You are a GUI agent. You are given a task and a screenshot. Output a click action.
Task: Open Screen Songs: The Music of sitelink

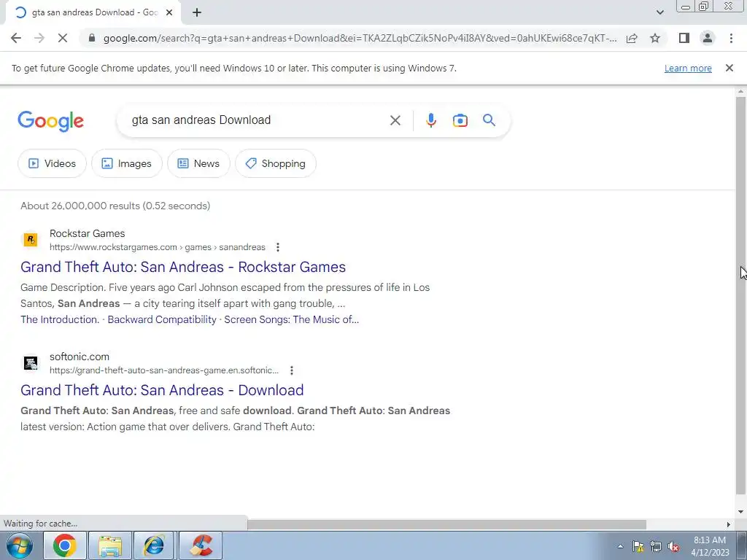click(x=292, y=319)
